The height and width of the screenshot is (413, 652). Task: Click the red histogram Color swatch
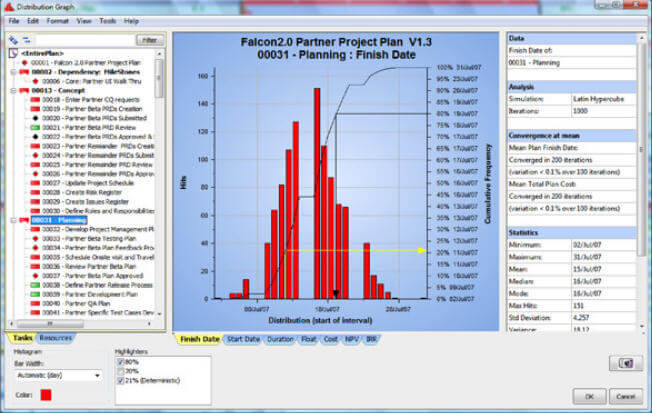click(45, 395)
